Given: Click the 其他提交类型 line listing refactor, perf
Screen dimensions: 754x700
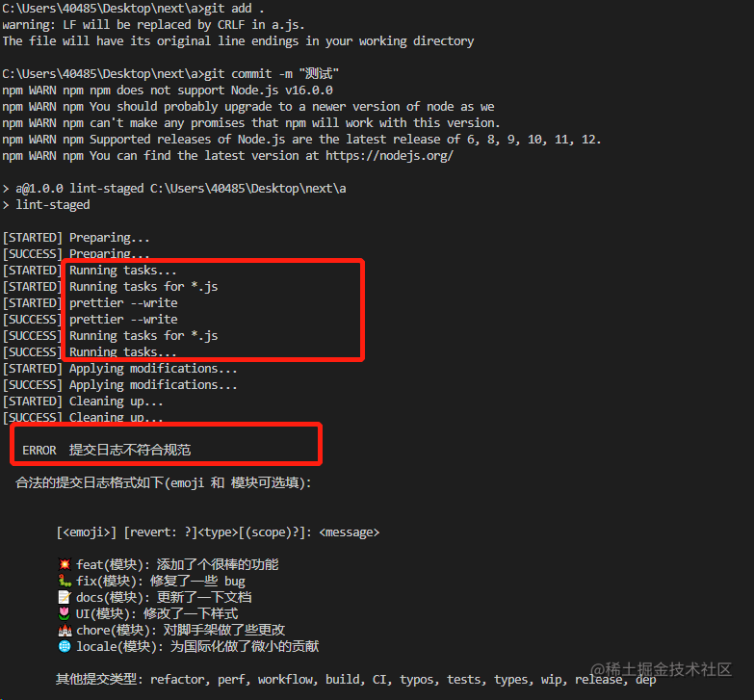Looking at the screenshot, I should pyautogui.click(x=355, y=679).
